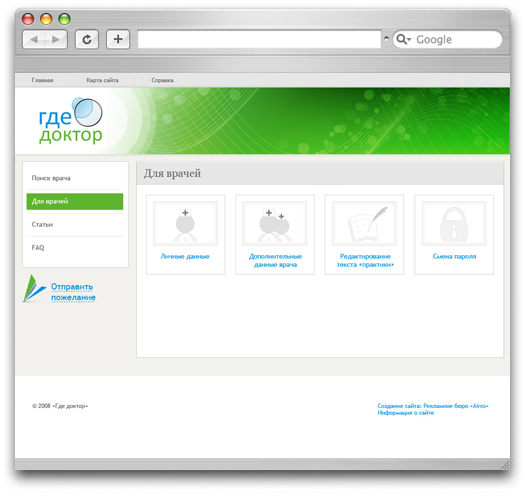526x496 pixels.
Task: Open the Личные данные doctor icon
Action: click(x=185, y=223)
